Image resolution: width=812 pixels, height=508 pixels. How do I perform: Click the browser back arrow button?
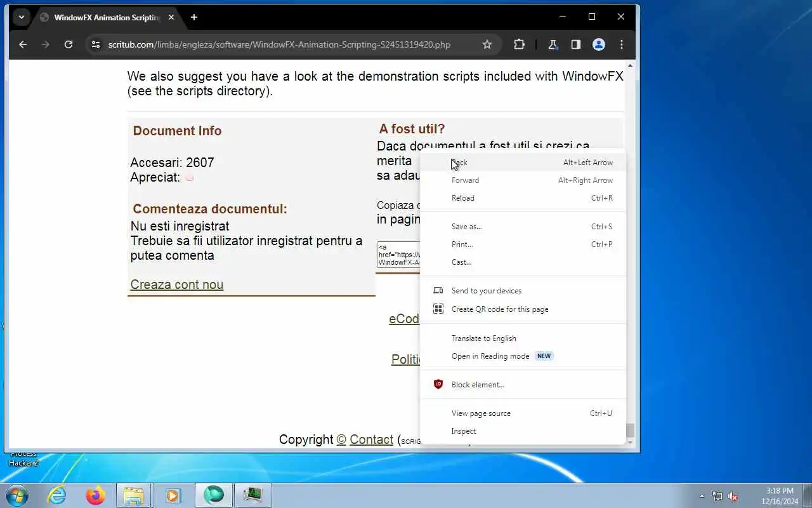[23, 44]
